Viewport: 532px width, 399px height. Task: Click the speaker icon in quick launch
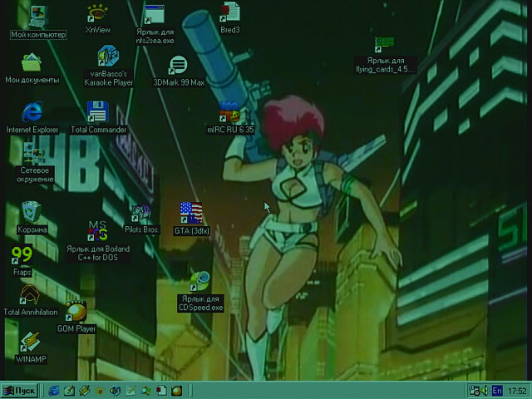point(115,391)
